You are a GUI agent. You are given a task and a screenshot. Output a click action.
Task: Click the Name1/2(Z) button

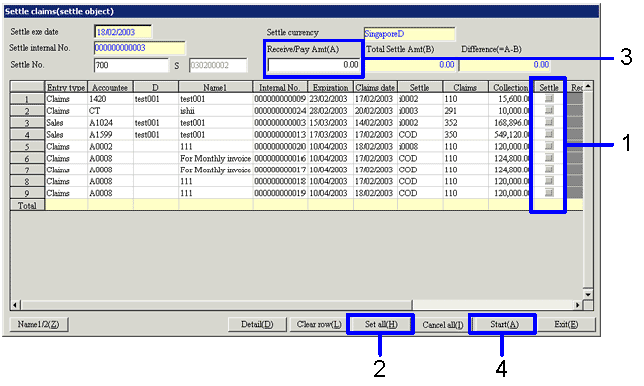pyautogui.click(x=39, y=324)
